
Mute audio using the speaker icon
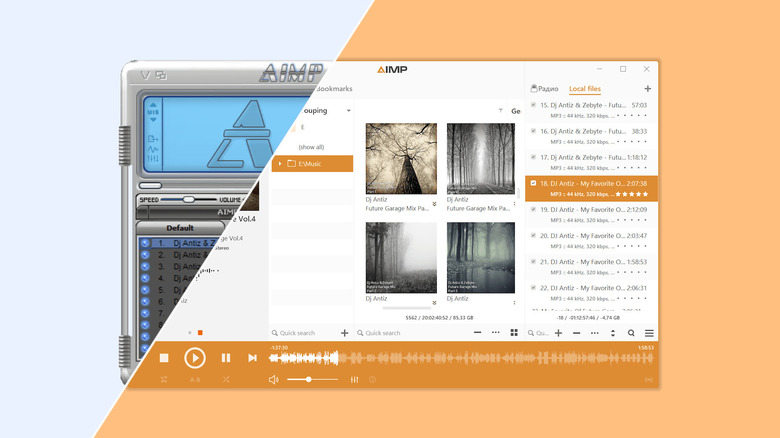tap(274, 380)
